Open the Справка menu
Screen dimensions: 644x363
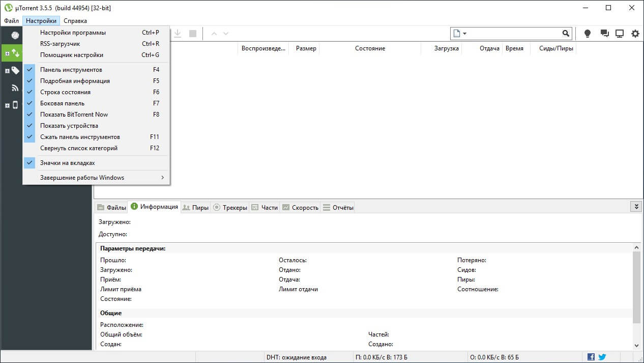(x=75, y=21)
